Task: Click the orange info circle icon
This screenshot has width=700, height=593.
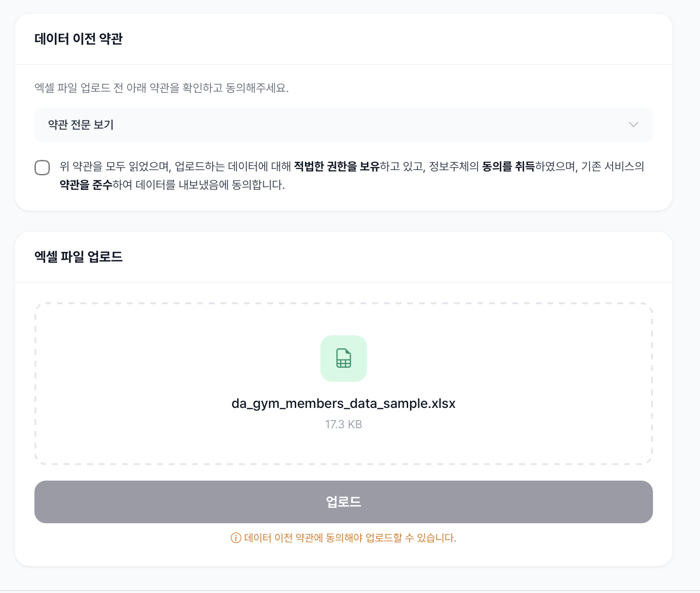Action: pyautogui.click(x=236, y=538)
